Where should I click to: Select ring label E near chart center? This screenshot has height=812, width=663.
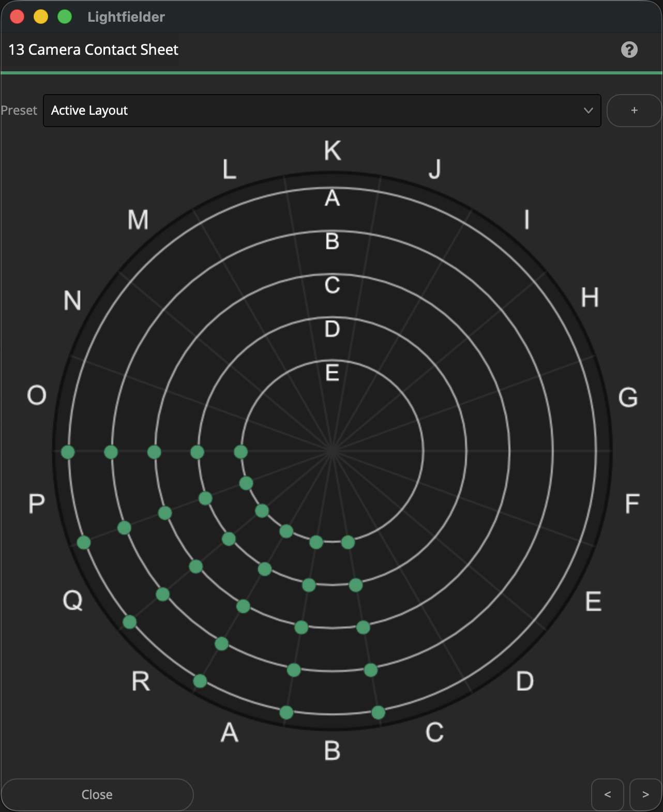coord(332,373)
